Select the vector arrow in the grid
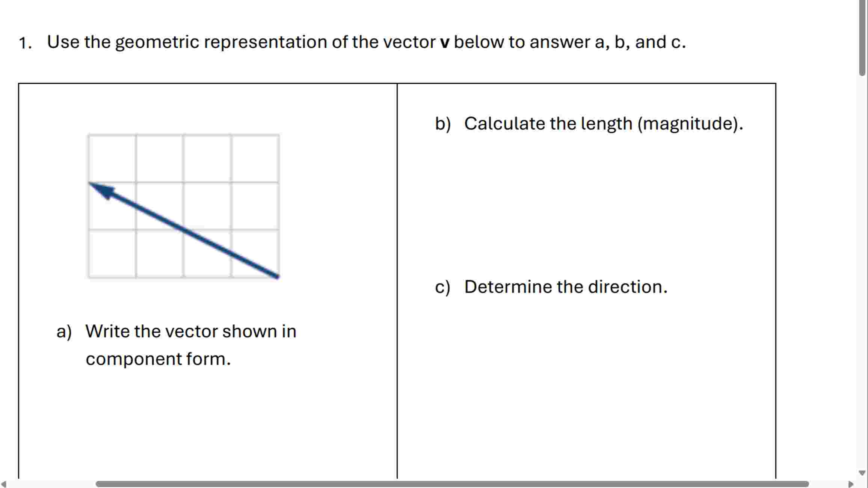The width and height of the screenshot is (868, 488). (x=184, y=231)
